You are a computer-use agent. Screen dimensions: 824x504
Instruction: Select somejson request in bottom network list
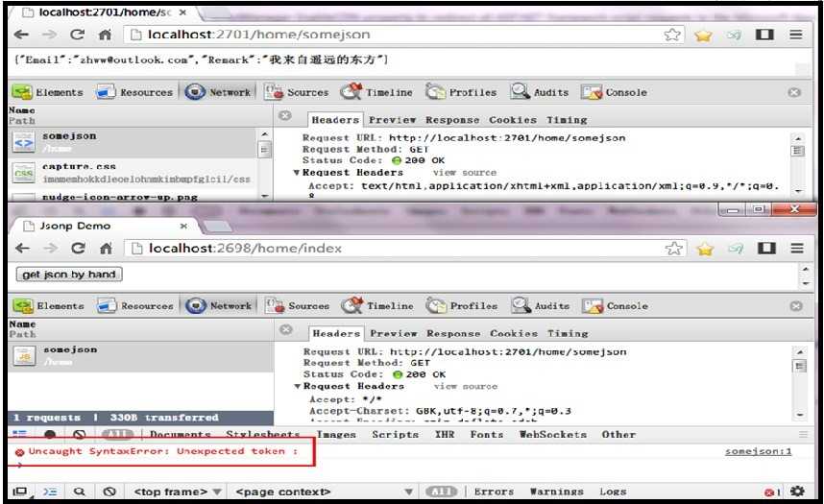pos(141,356)
